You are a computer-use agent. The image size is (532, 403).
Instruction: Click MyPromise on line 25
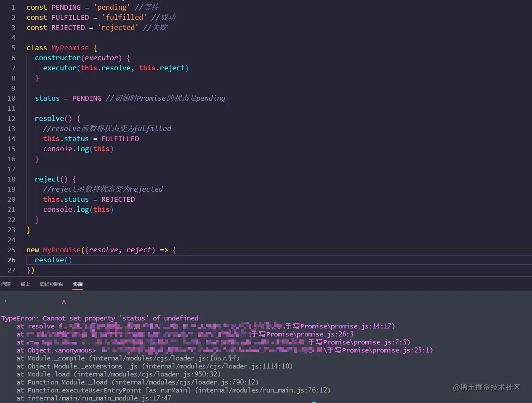(61, 250)
